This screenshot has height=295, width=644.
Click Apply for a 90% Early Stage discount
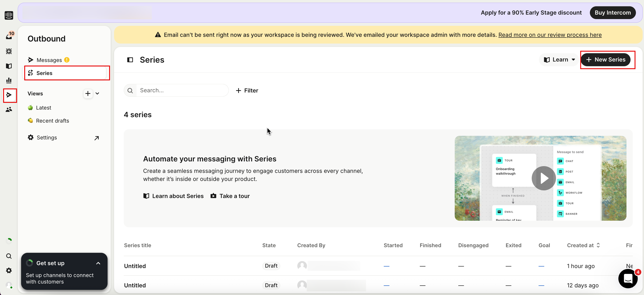point(531,13)
